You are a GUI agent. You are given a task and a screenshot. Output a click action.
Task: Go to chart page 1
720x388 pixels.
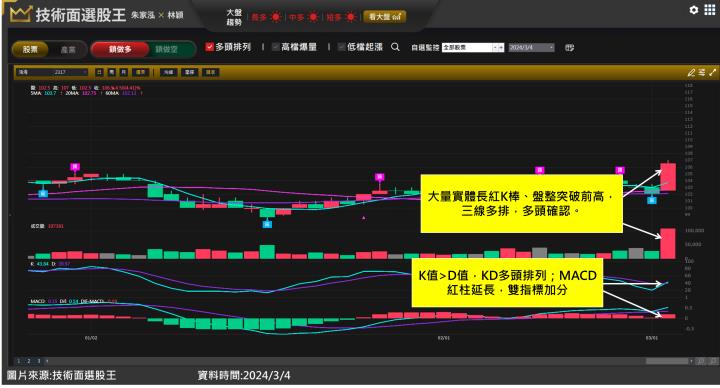click(x=18, y=361)
